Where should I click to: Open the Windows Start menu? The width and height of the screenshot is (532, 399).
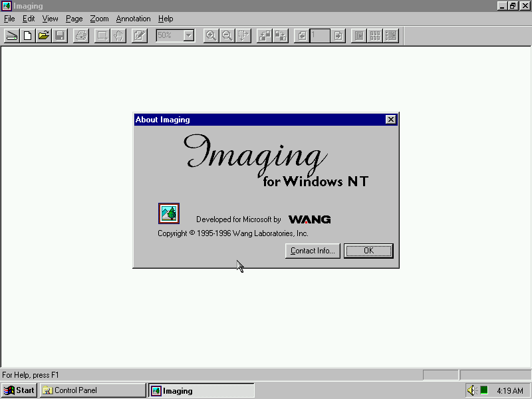point(19,390)
